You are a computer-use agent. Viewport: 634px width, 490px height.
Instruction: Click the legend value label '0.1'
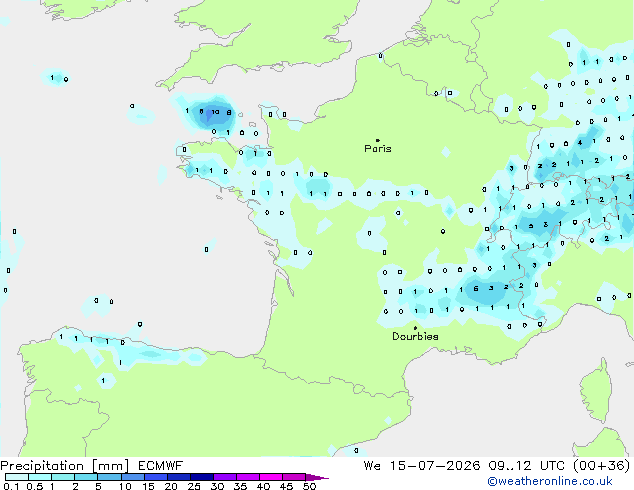[x=11, y=486]
